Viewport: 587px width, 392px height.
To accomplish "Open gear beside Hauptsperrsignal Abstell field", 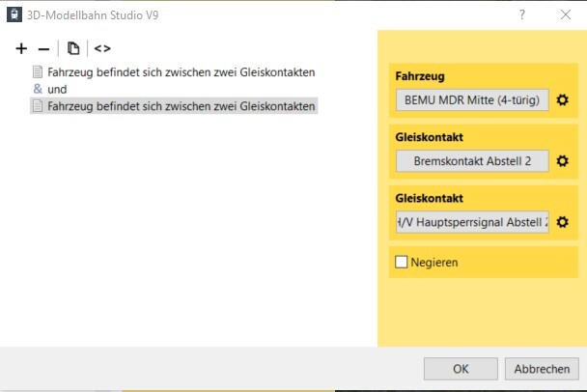I will [562, 222].
